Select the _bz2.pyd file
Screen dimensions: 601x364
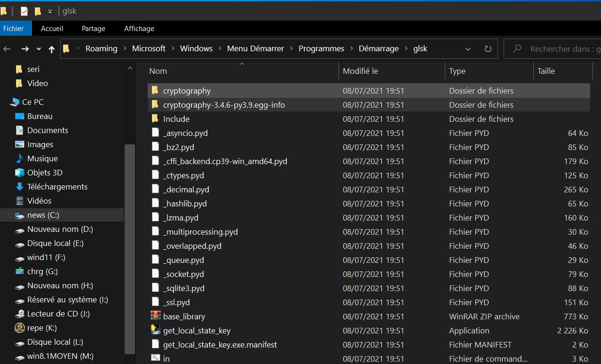coord(179,147)
